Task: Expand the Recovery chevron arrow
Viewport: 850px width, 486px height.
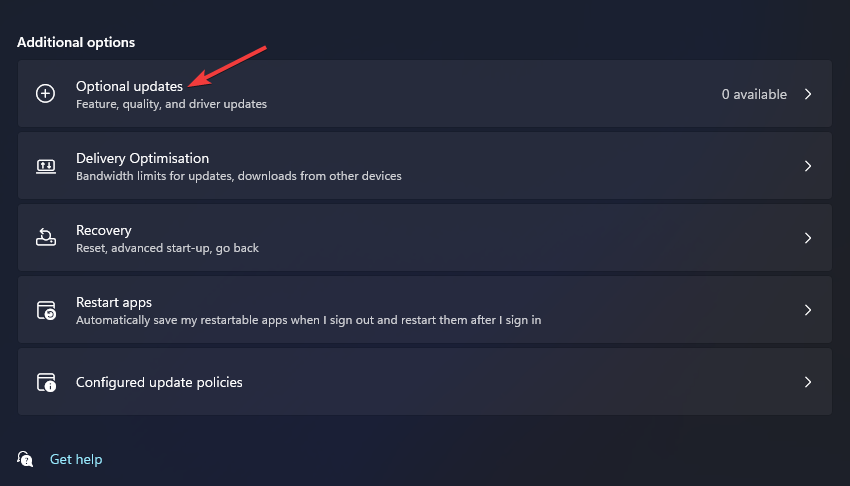Action: pos(808,238)
